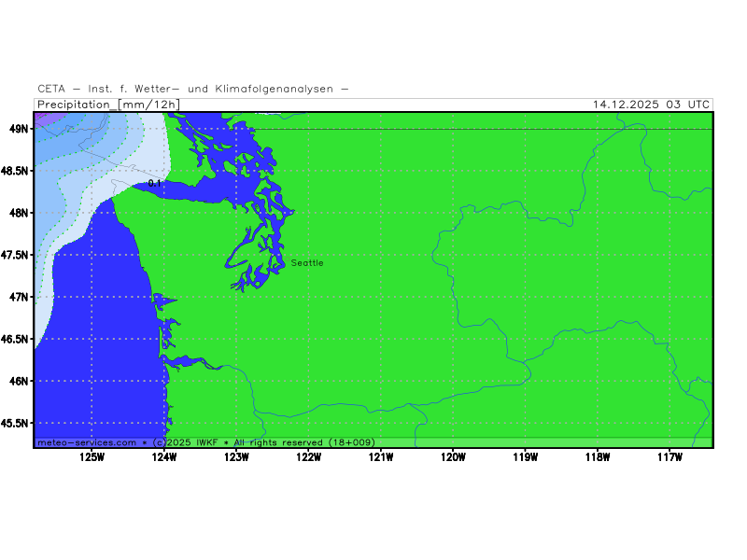
Task: Pick the purple precipitation area in corner
Action: click(x=43, y=118)
